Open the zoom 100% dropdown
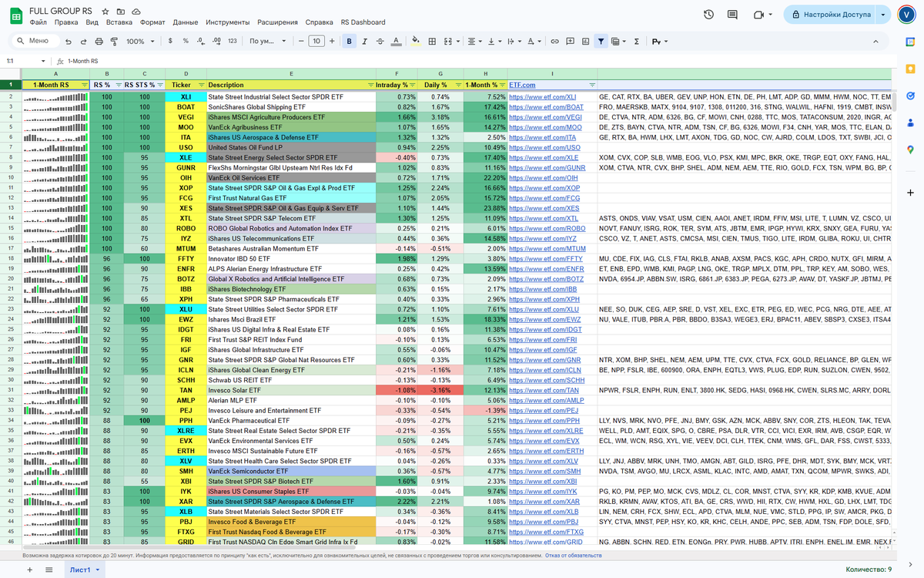924x578 pixels. [x=139, y=42]
